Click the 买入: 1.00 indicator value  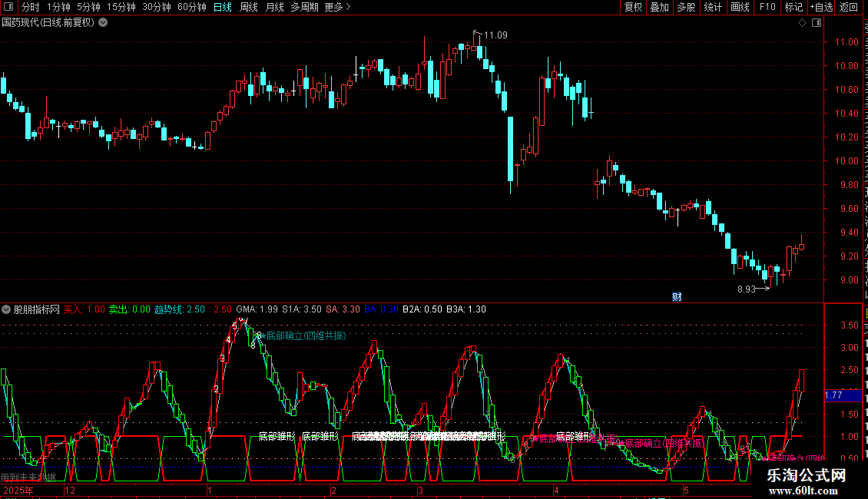(84, 309)
